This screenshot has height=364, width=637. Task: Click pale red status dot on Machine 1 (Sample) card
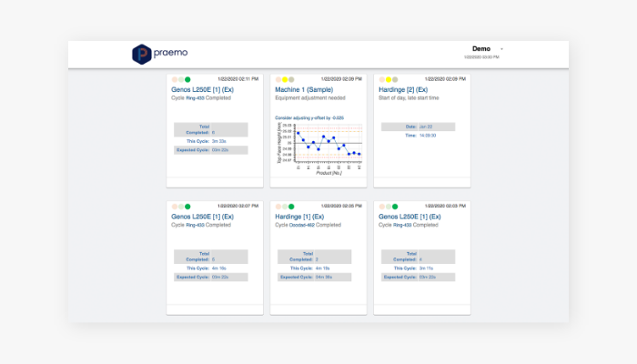coord(278,80)
